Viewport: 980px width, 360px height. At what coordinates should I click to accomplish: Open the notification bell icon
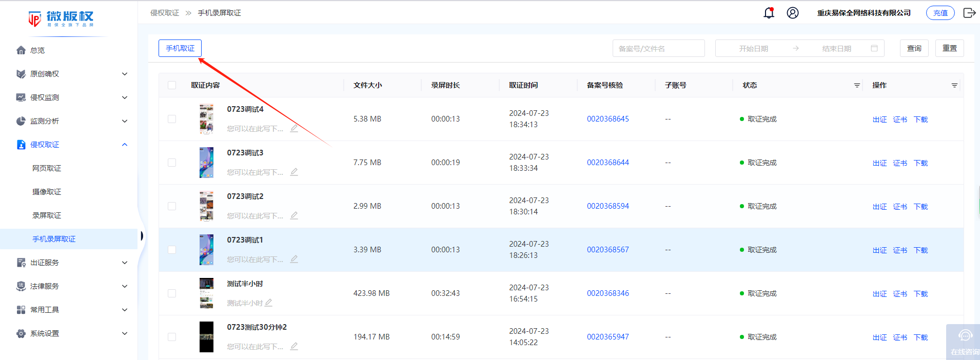(768, 13)
